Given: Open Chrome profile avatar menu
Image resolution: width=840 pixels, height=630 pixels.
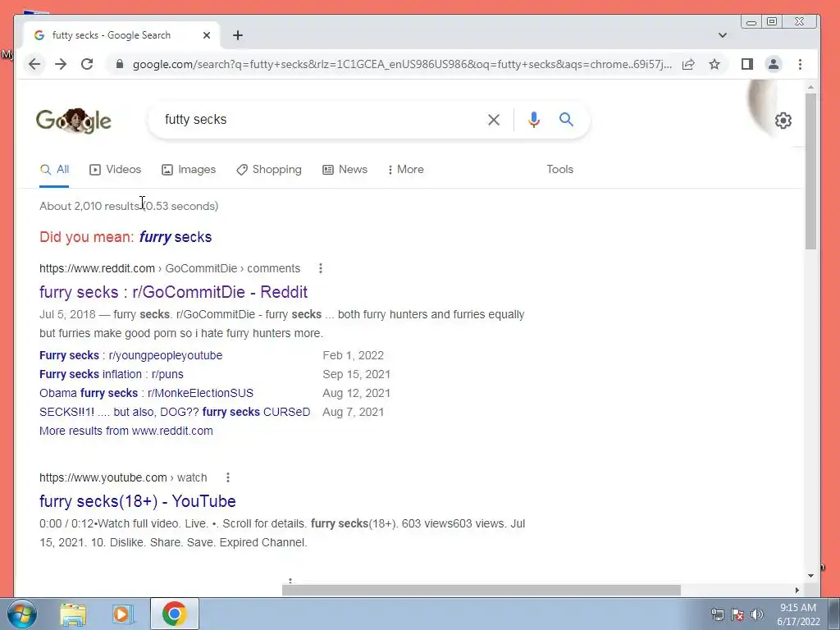Looking at the screenshot, I should point(773,64).
